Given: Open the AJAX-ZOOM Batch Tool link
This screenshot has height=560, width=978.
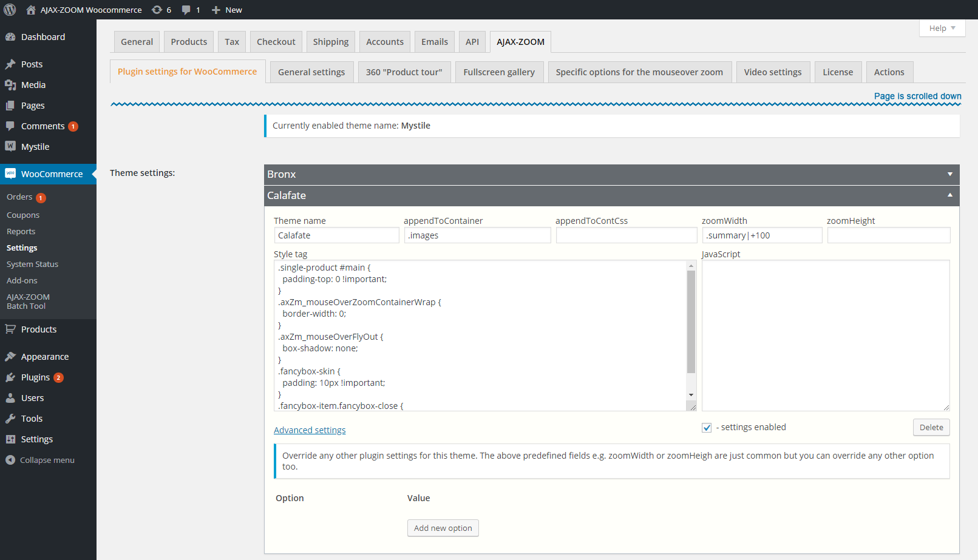Looking at the screenshot, I should [x=29, y=302].
